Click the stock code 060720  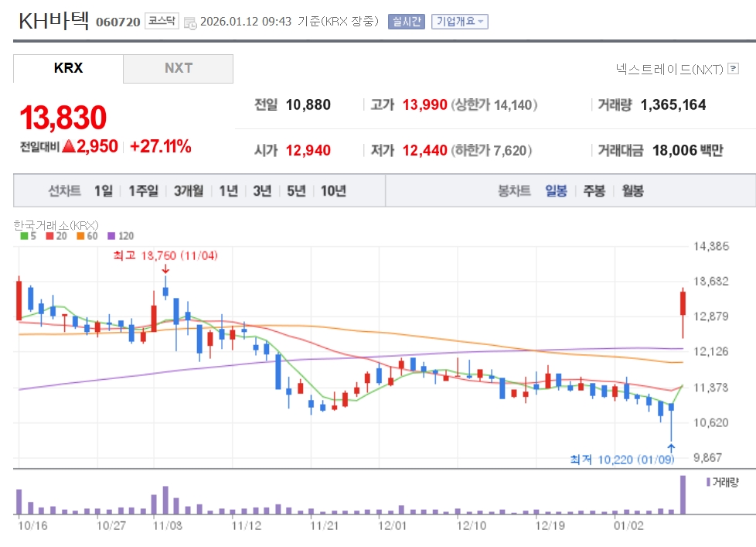tap(118, 22)
